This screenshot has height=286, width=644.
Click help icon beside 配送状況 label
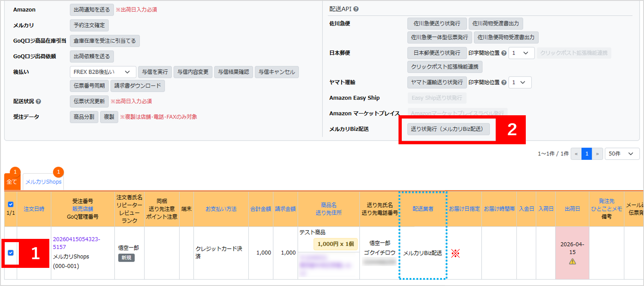pos(38,101)
